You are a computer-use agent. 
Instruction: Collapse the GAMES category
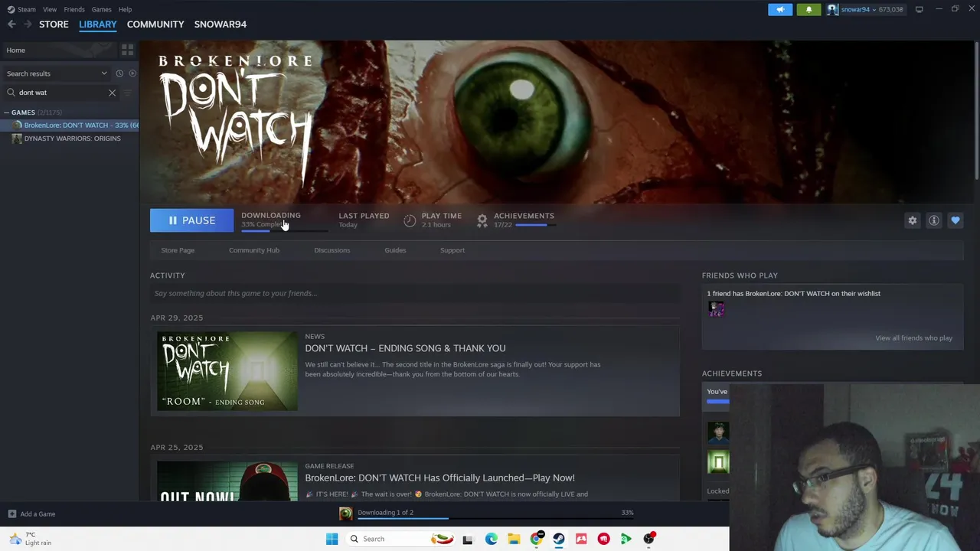(6, 112)
